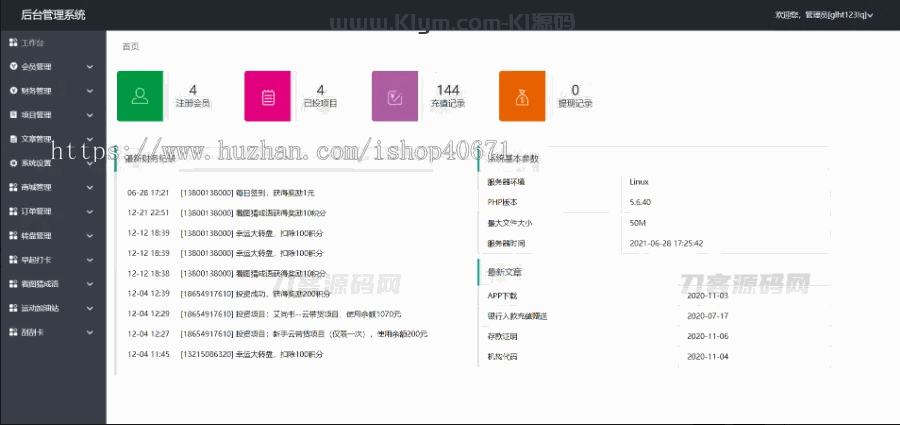Click the 工作台 sidebar icon
Image resolution: width=900 pixels, height=425 pixels.
pyautogui.click(x=13, y=43)
